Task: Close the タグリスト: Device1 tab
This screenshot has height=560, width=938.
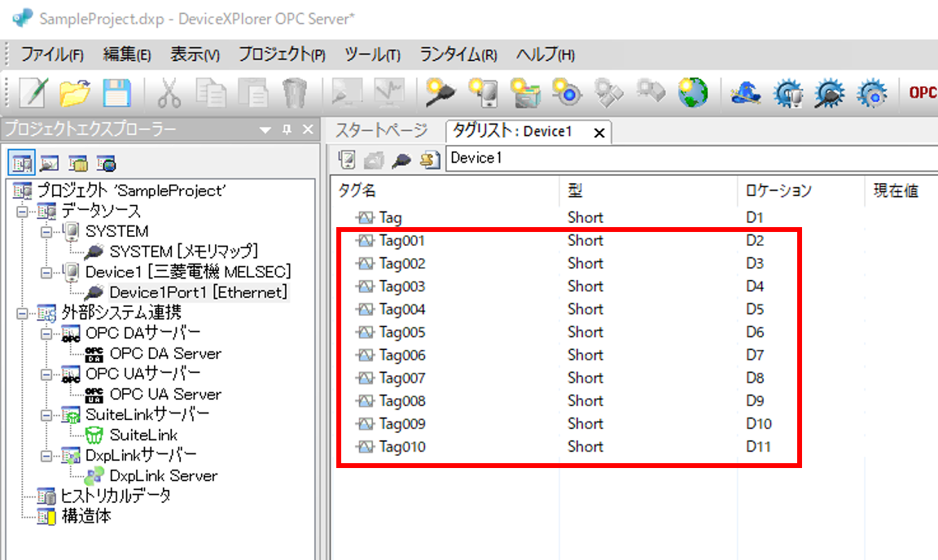Action: pyautogui.click(x=599, y=133)
